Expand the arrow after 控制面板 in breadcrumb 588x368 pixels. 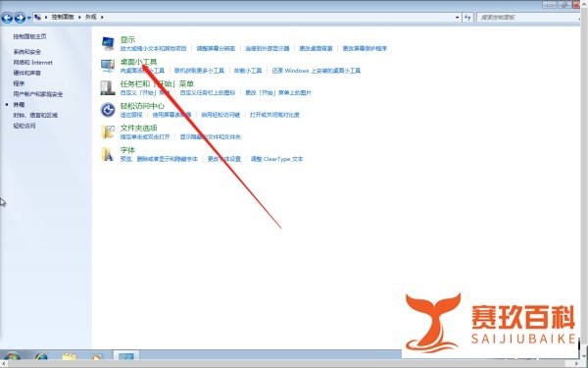(x=79, y=17)
